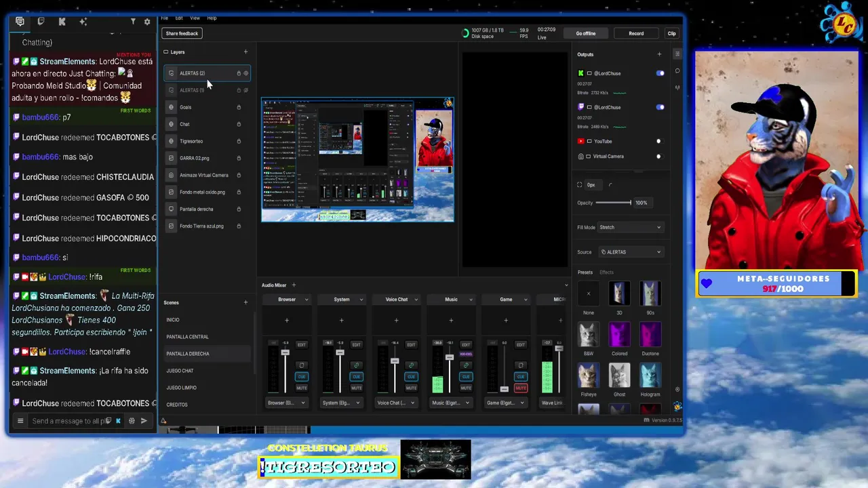Open the Music (Elgato) device dropdown
The height and width of the screenshot is (488, 868).
451,403
